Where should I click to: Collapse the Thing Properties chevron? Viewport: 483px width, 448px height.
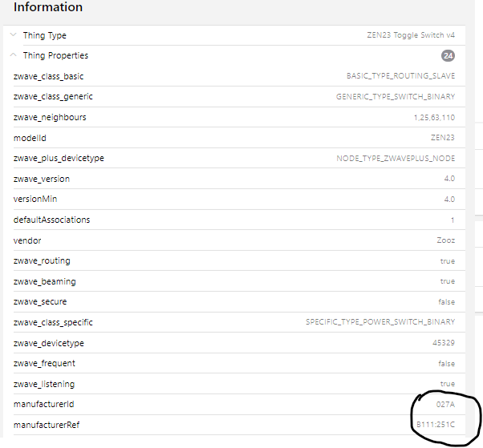(14, 55)
